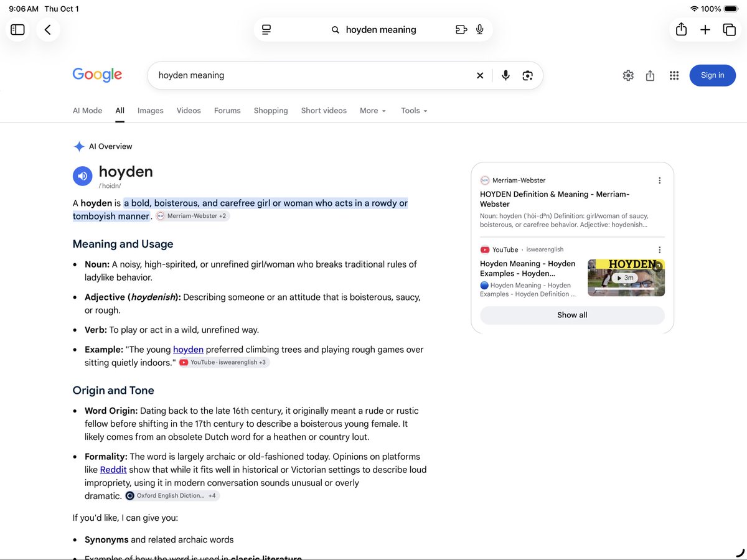Switch to AI Mode tab

pos(87,111)
